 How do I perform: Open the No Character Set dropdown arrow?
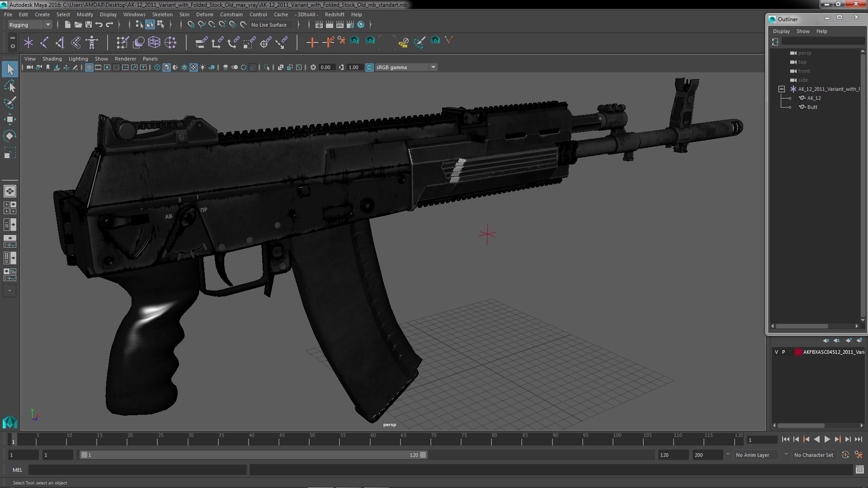click(x=786, y=455)
